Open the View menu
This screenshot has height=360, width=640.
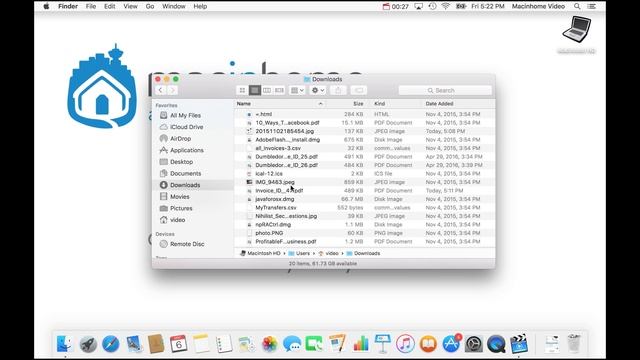(x=130, y=6)
